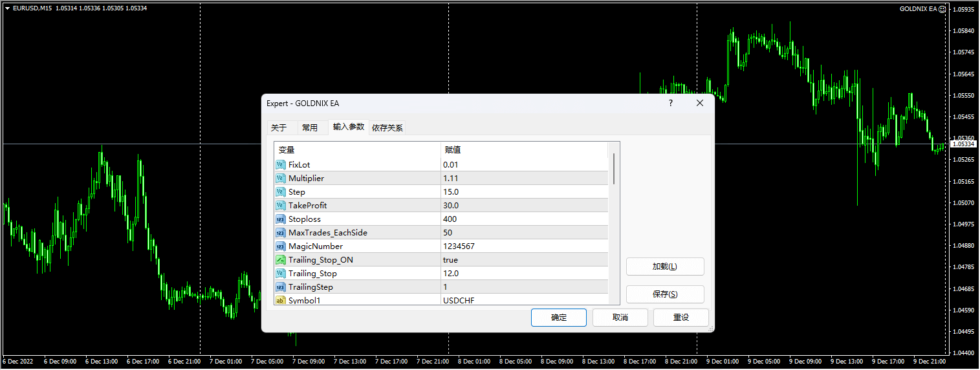The image size is (980, 370).
Task: Click the parameter list vertical scrollbar
Action: point(614,168)
